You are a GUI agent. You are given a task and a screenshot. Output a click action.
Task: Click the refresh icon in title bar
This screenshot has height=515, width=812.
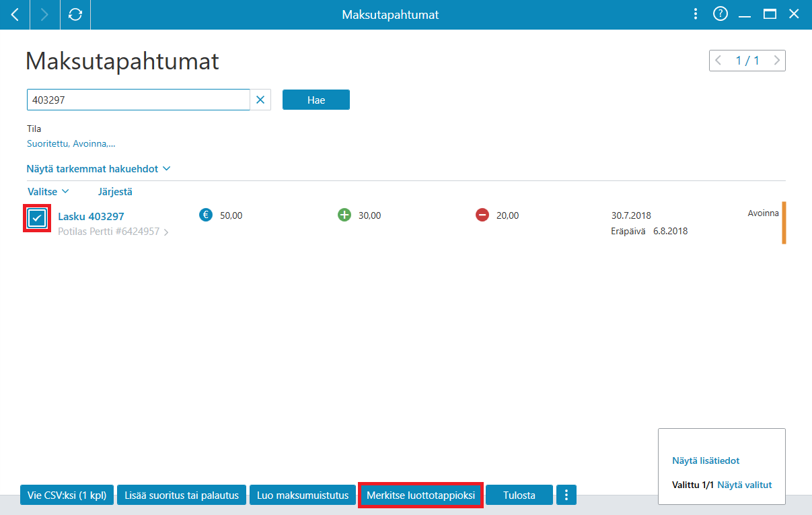[x=75, y=14]
